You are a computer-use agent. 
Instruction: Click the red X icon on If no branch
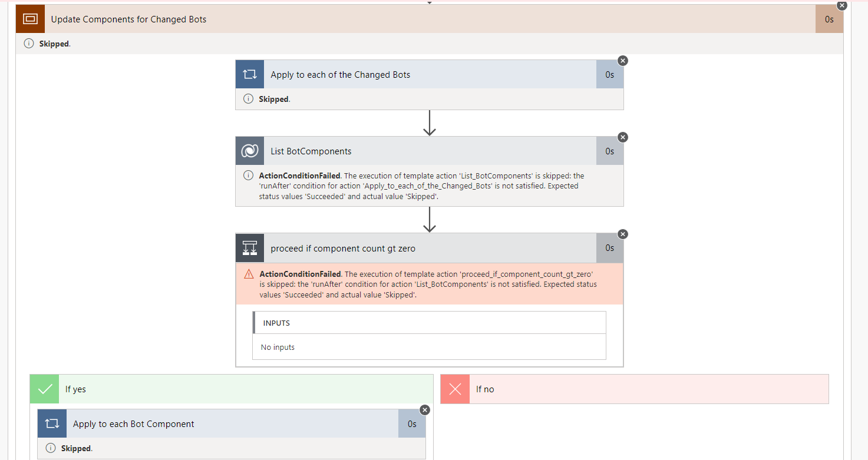point(454,389)
